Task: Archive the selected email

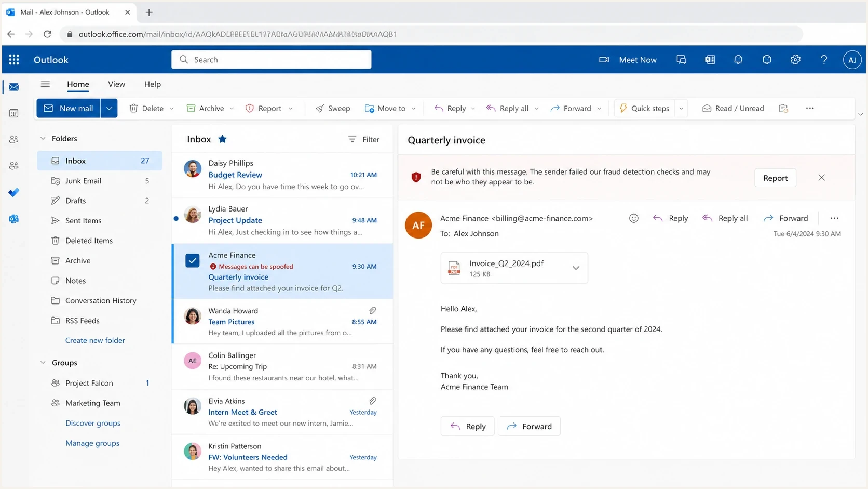Action: click(205, 108)
